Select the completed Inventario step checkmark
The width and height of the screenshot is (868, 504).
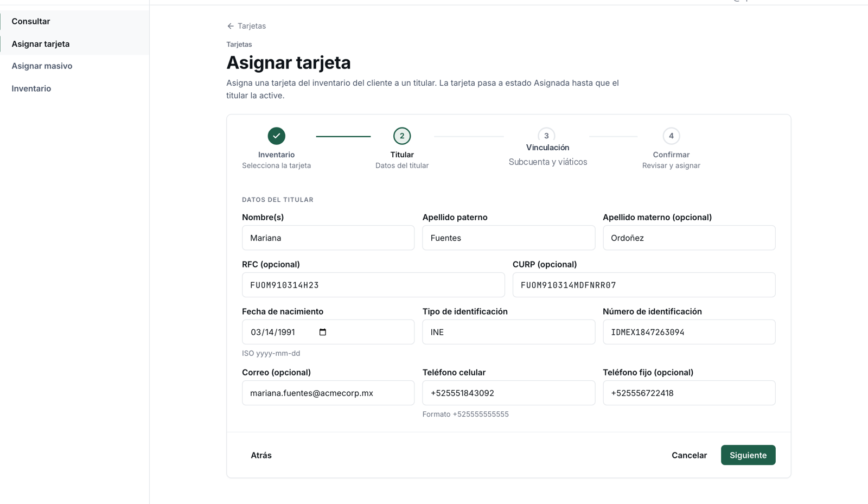pos(277,136)
